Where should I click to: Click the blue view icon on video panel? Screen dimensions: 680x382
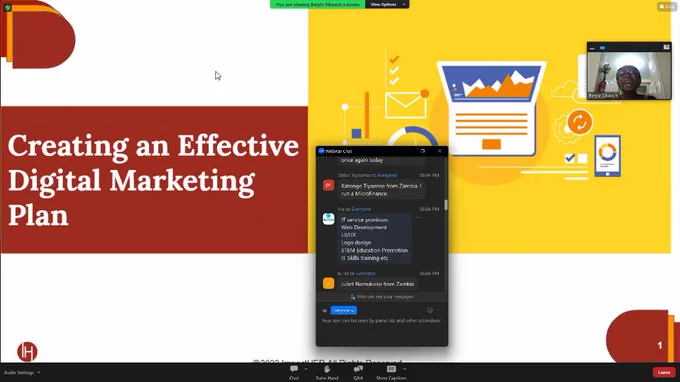pos(602,48)
